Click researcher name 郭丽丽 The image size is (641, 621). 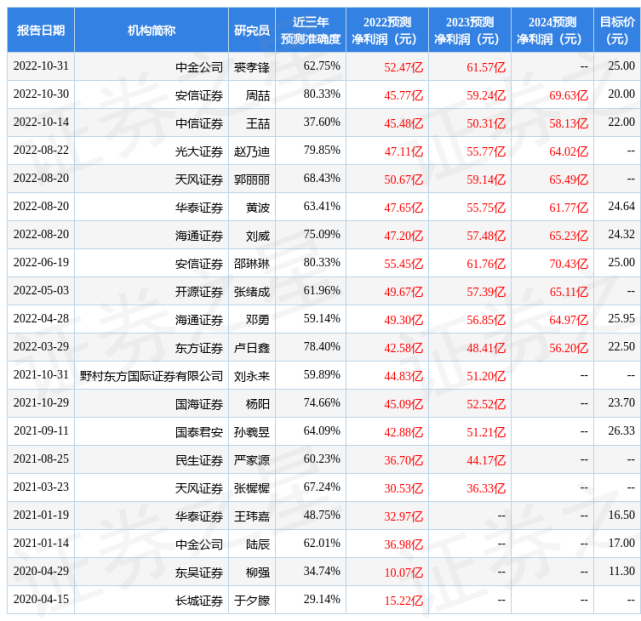coord(252,179)
